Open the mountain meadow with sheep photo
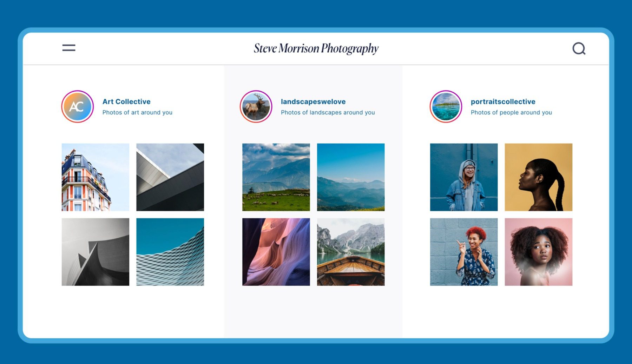632x364 pixels. tap(276, 177)
